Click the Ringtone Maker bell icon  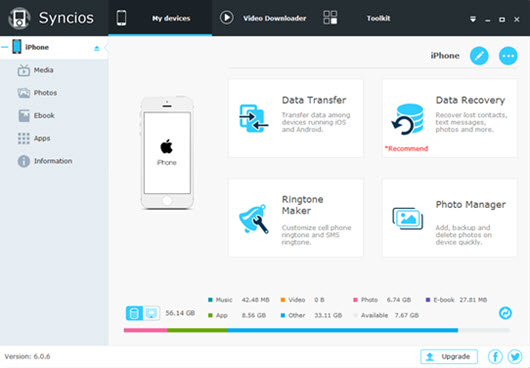click(x=254, y=219)
